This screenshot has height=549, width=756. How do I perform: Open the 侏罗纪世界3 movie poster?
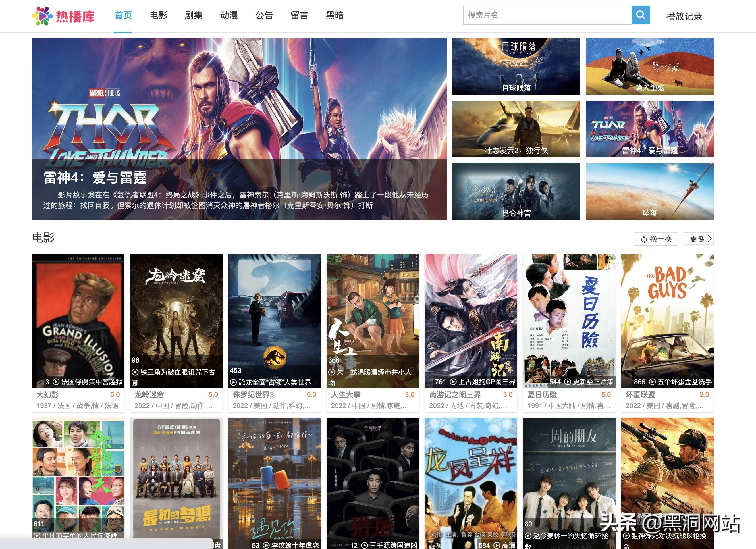[x=274, y=321]
